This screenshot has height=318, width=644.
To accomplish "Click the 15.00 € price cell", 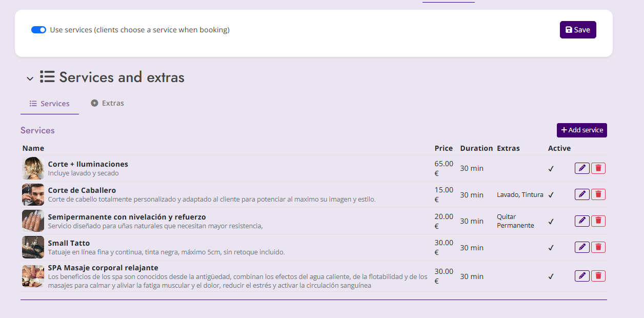I will 444,194.
